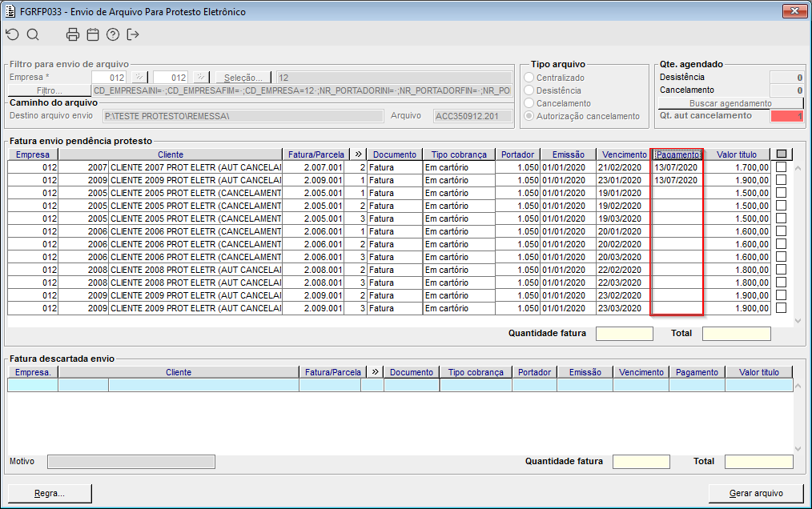Open the calendar icon in toolbar

pyautogui.click(x=93, y=34)
